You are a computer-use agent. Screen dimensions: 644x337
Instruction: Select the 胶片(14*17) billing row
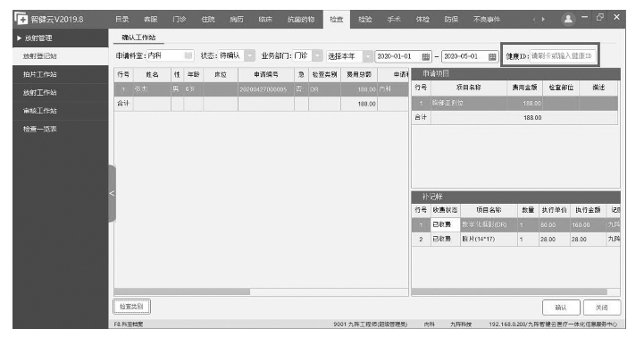[x=516, y=239]
